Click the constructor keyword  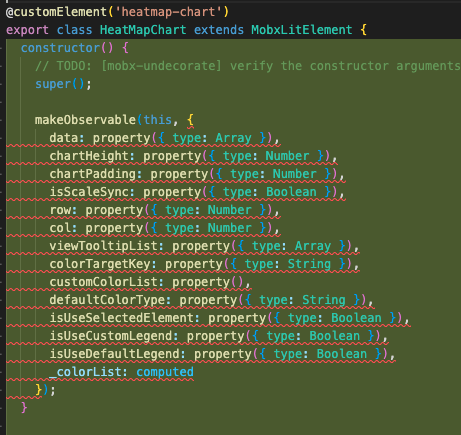coord(60,48)
